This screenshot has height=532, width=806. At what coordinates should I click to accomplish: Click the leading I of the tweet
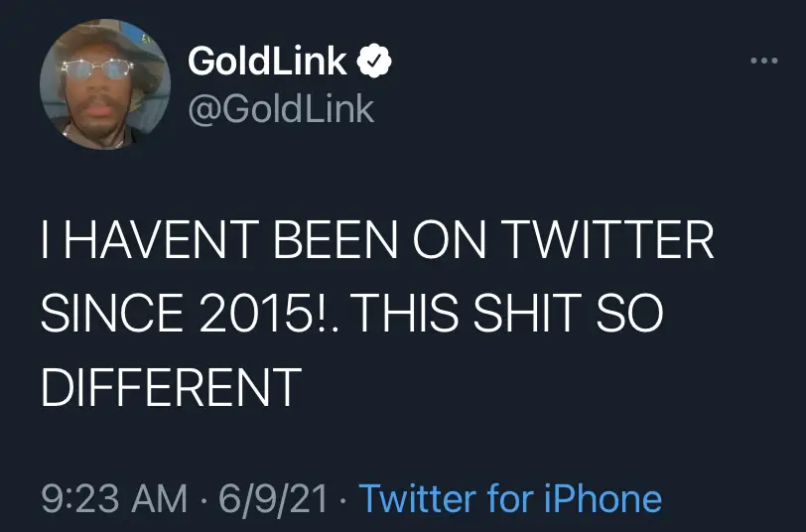pos(46,244)
